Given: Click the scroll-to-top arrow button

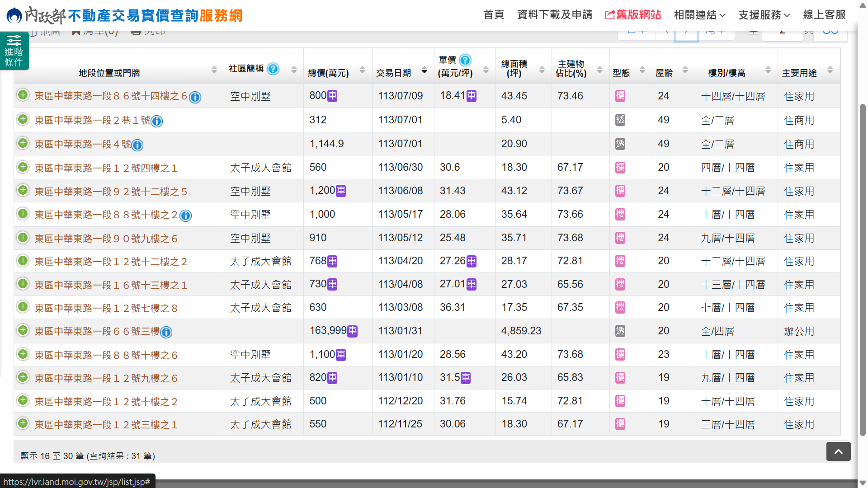Looking at the screenshot, I should 838,451.
